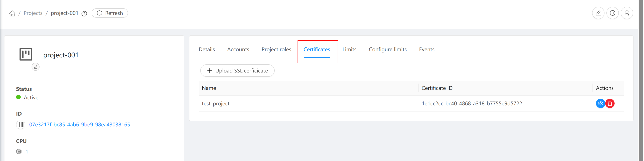The image size is (644, 161).
Task: Suspend project using the pause icon
Action: 612,13
